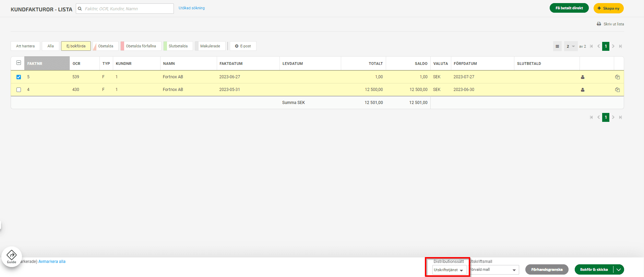This screenshot has width=644, height=277.
Task: Go to next page in bottom pager
Action: pos(613,117)
